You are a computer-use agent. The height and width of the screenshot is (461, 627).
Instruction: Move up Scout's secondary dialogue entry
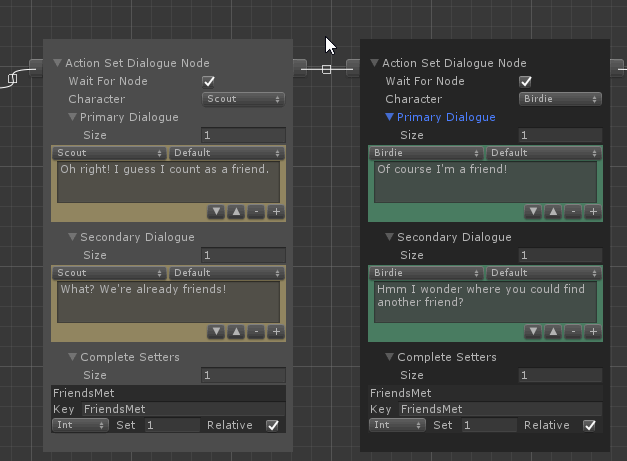236,331
